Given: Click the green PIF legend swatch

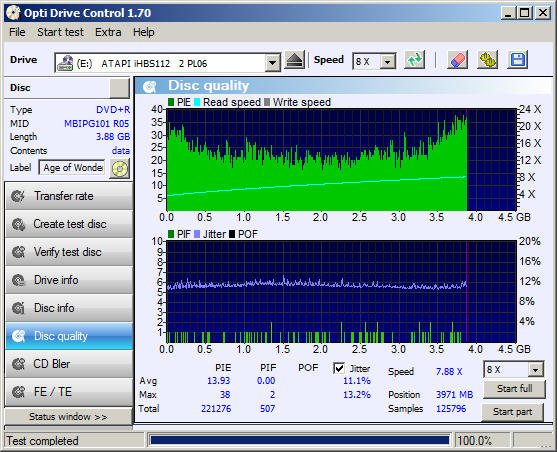Looking at the screenshot, I should click(171, 235).
